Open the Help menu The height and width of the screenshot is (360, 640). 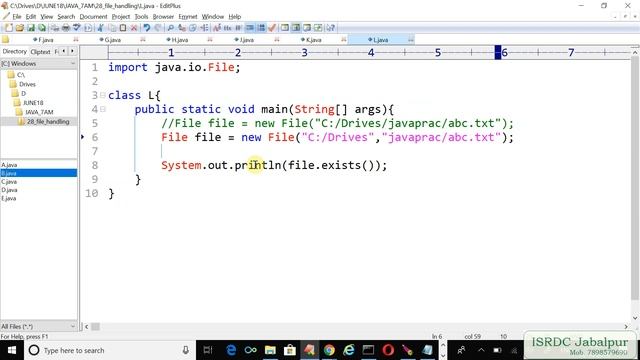pos(235,17)
